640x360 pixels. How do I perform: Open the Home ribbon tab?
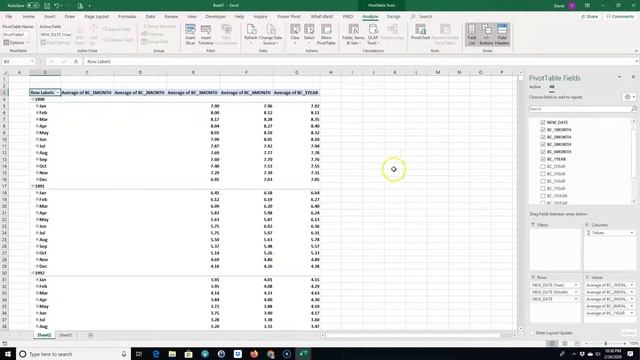29,17
